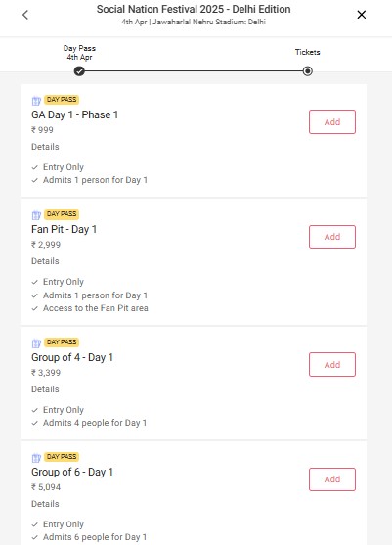Screen dimensions: 392x545
Task: Expand Details under Group of 6 - Day 1
Action: click(45, 504)
